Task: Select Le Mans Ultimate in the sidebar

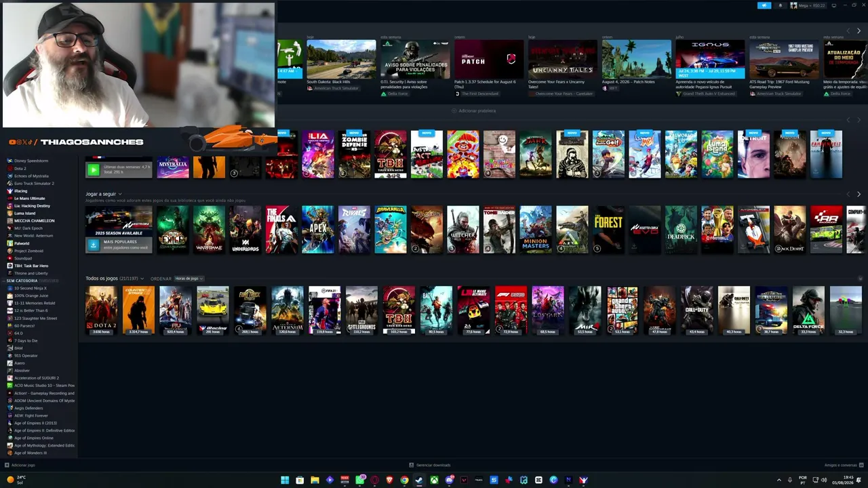Action: 29,199
